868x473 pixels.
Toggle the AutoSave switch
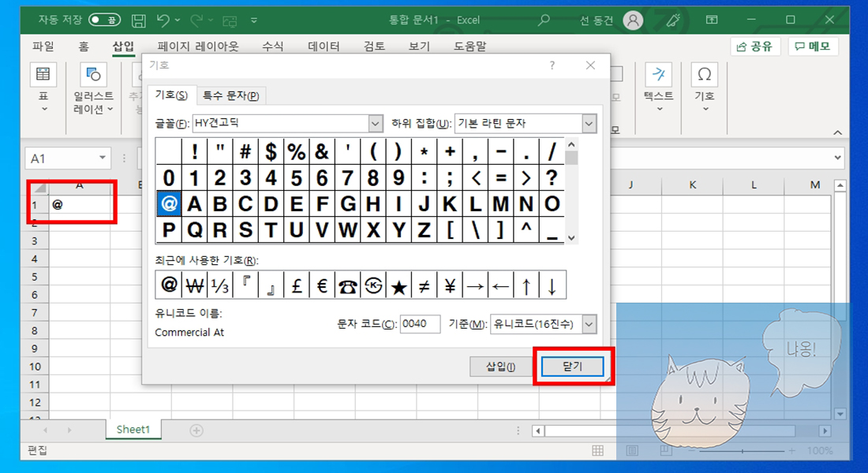(x=105, y=20)
